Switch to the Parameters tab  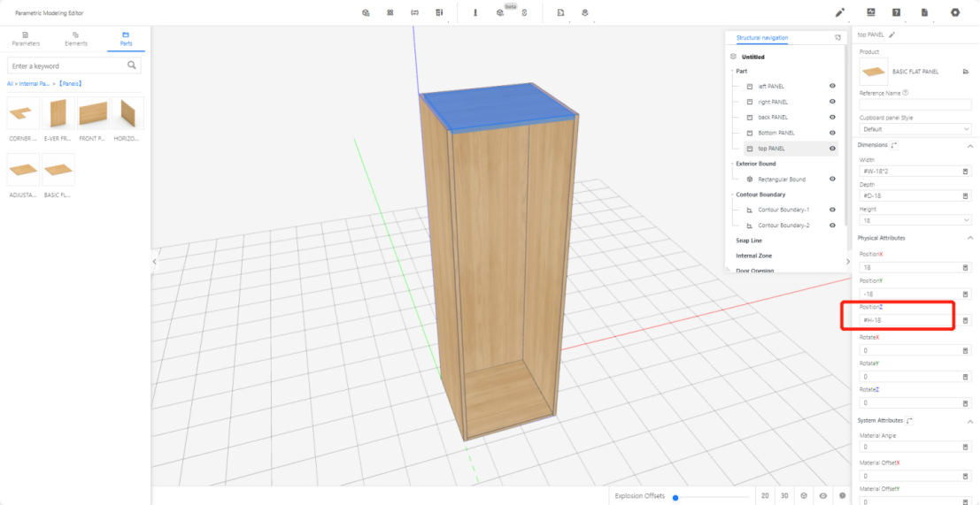25,39
